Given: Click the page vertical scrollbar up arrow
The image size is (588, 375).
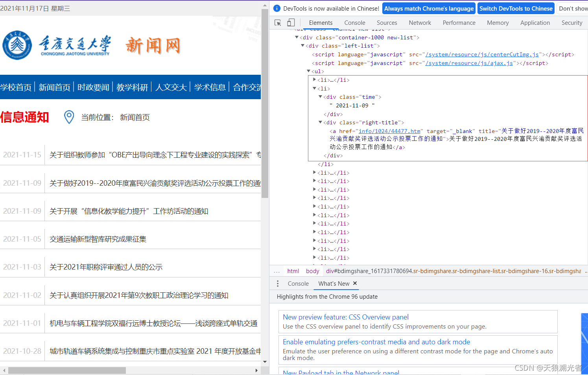Looking at the screenshot, I should pyautogui.click(x=265, y=5).
